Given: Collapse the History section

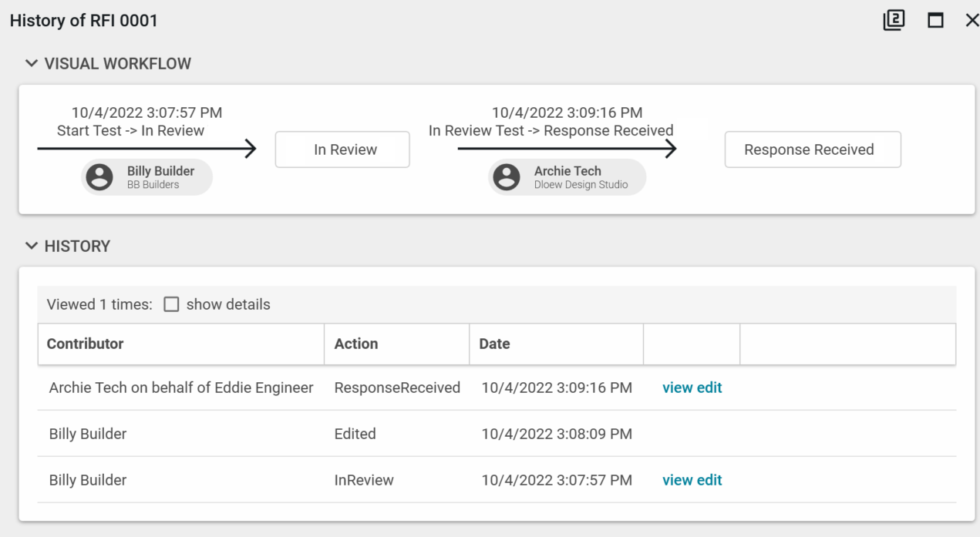Looking at the screenshot, I should tap(31, 247).
